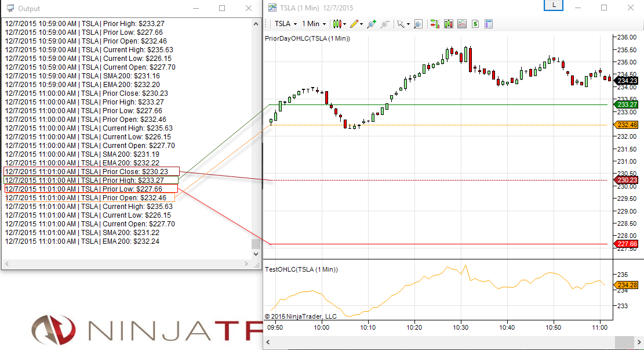
Task: Maximize the TSLA chart window
Action: [x=604, y=8]
